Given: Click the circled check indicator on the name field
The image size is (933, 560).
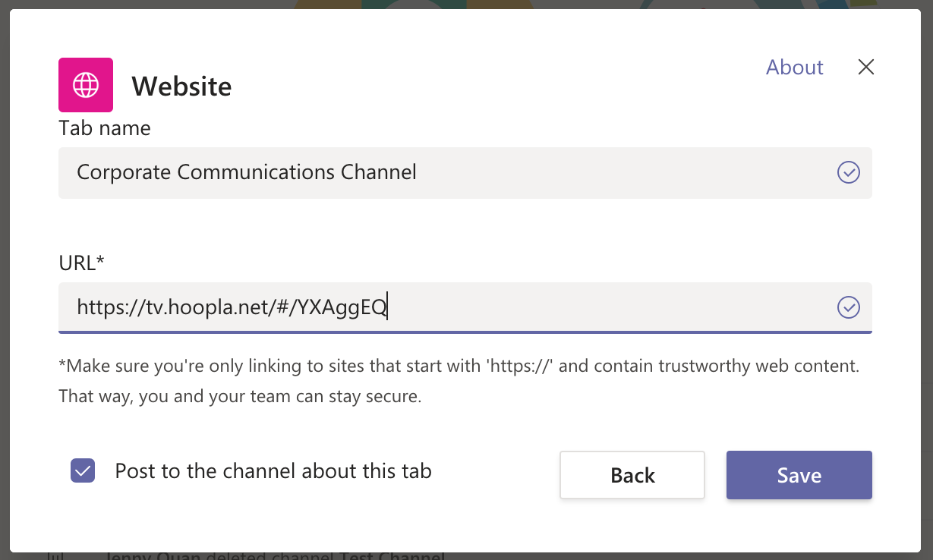Looking at the screenshot, I should (x=848, y=172).
